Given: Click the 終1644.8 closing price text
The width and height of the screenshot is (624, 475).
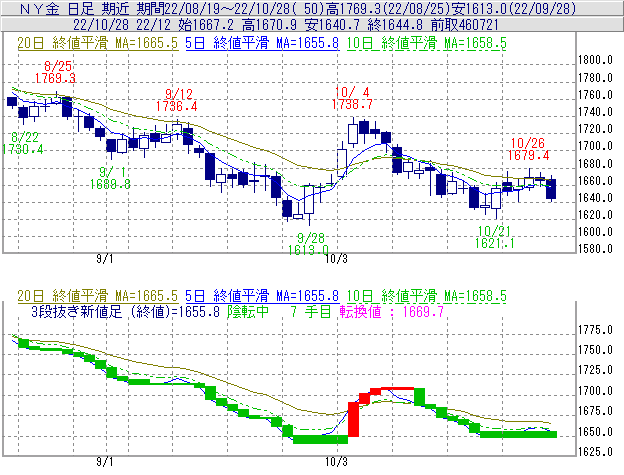Looking at the screenshot, I should point(395,25).
